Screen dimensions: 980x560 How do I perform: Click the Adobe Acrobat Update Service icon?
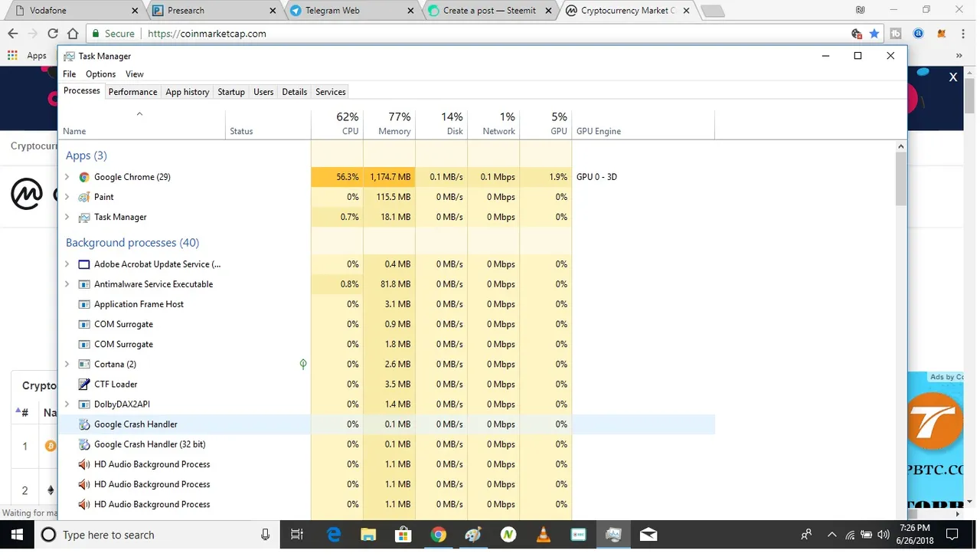point(84,264)
